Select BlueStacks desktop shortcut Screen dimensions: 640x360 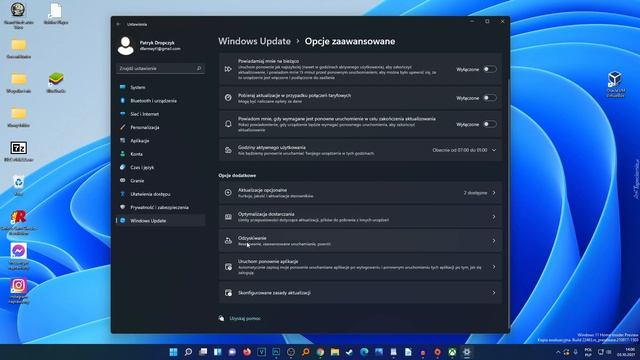point(56,82)
